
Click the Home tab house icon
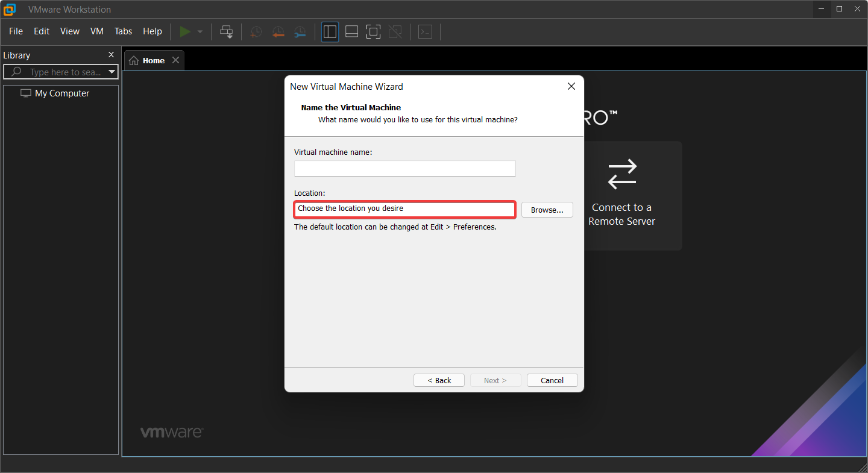(x=134, y=60)
